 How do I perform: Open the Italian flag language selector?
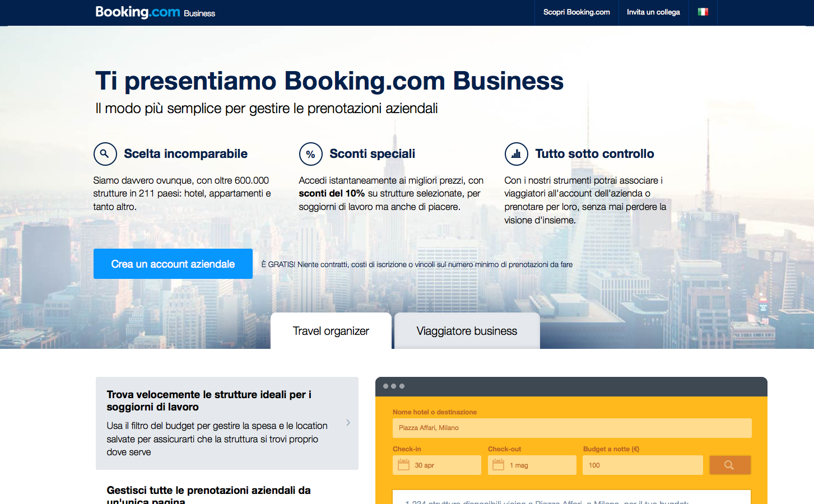(703, 12)
